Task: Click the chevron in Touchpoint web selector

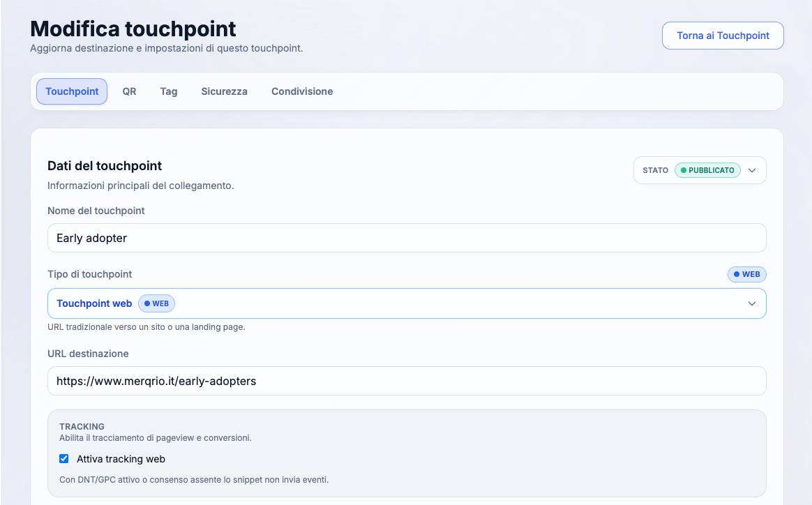Action: click(x=752, y=303)
